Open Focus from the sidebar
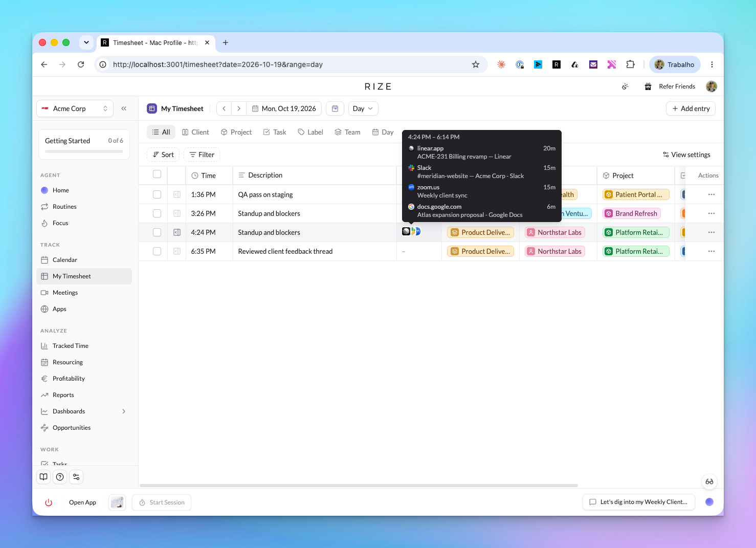Image resolution: width=756 pixels, height=548 pixels. [84, 223]
